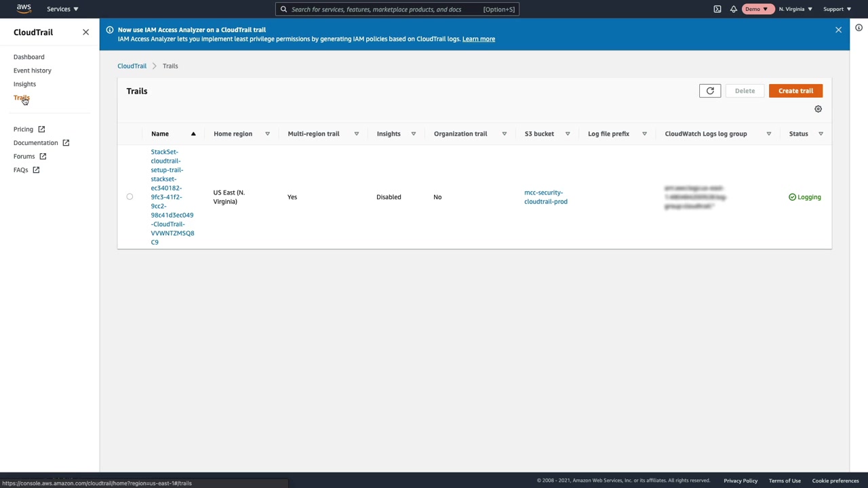868x488 pixels.
Task: Open Cookie preferences footer link
Action: click(x=835, y=481)
